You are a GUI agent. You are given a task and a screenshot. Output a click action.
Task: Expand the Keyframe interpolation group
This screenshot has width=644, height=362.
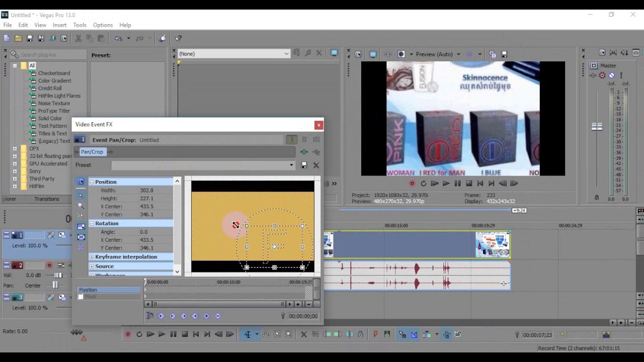[x=92, y=257]
